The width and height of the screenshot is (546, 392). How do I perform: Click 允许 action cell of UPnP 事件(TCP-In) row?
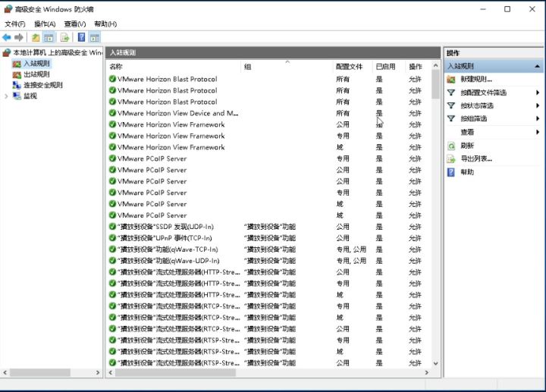pyautogui.click(x=415, y=238)
